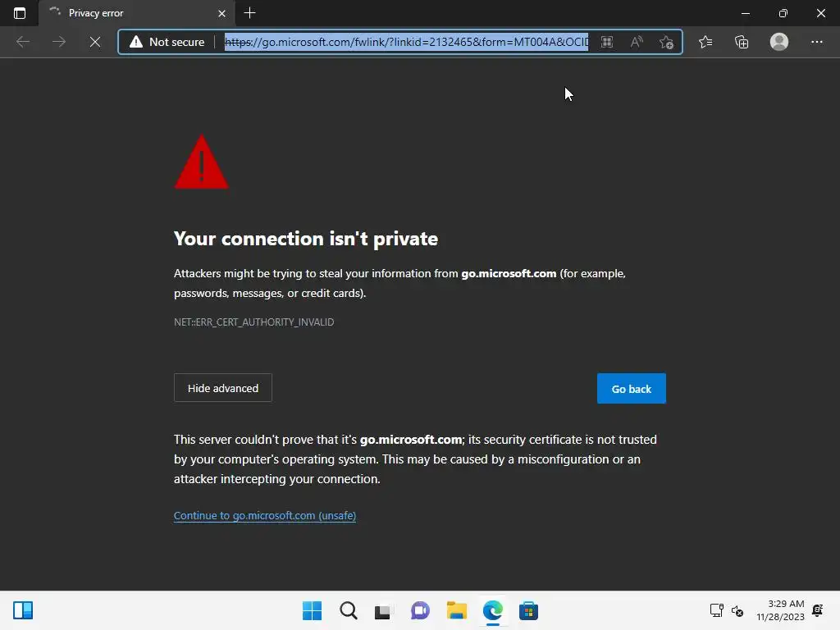The image size is (840, 630).
Task: Click the NET::ERR_CERT_AUTHORITY_INVALID error code
Action: pos(254,322)
